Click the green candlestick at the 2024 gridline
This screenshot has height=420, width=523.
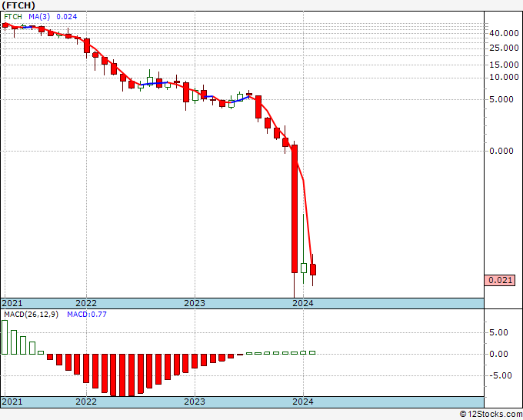pos(304,268)
